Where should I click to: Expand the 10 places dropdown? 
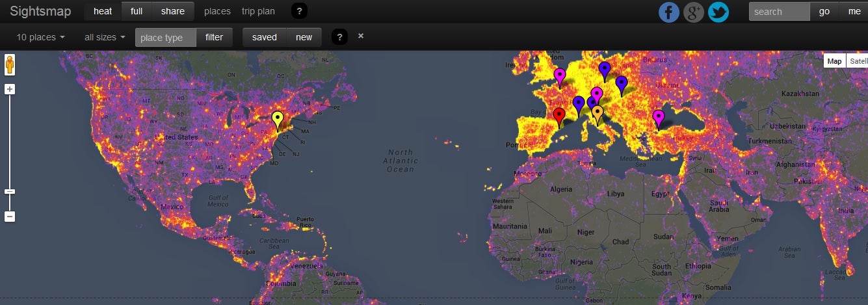(40, 37)
